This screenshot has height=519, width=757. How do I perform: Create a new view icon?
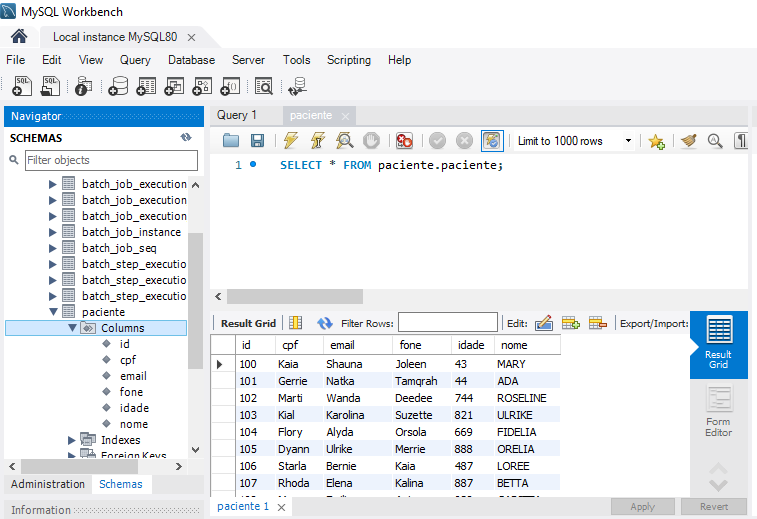[174, 86]
